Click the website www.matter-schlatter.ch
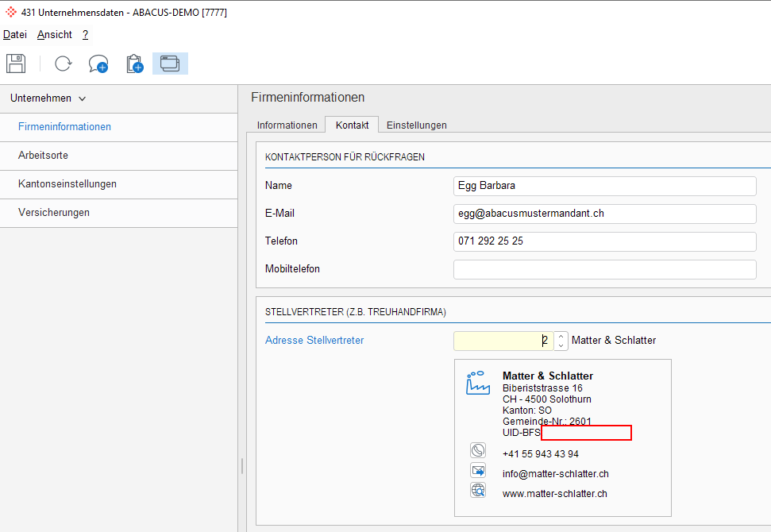 click(x=555, y=494)
